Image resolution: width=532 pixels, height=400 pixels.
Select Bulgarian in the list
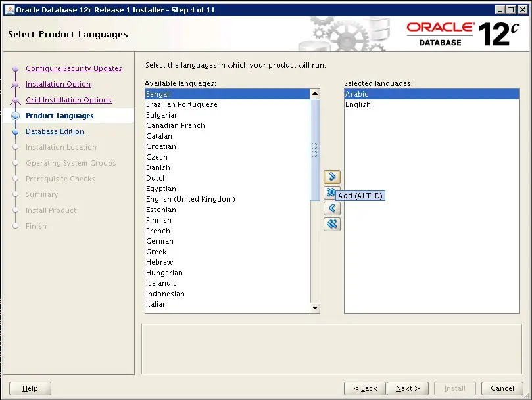coord(228,115)
